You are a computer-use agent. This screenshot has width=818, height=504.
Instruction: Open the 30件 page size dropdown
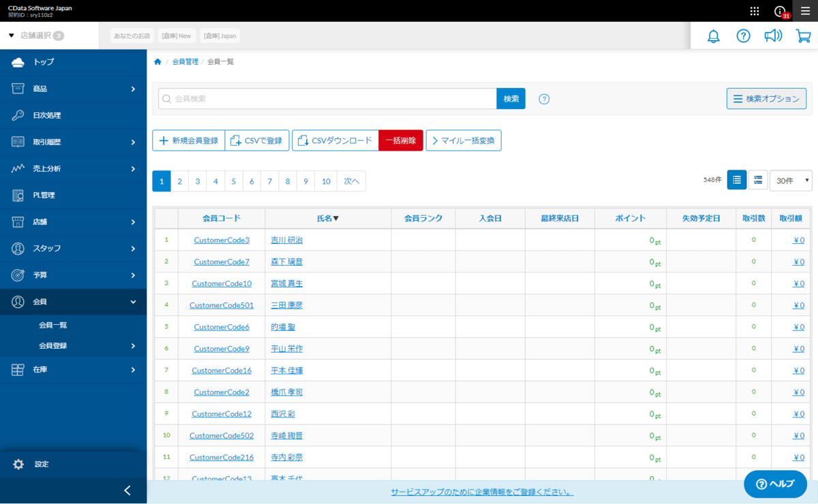coord(791,180)
